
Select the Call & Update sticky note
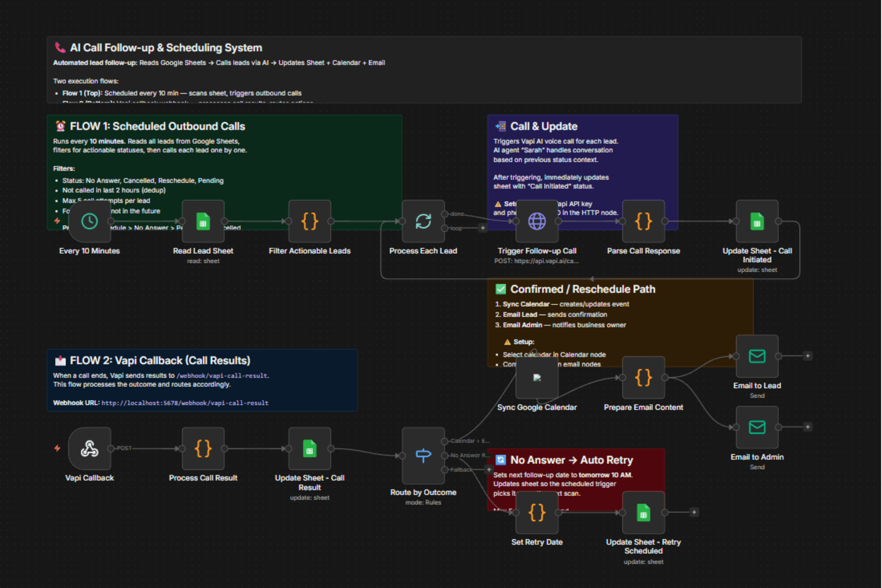pyautogui.click(x=582, y=173)
